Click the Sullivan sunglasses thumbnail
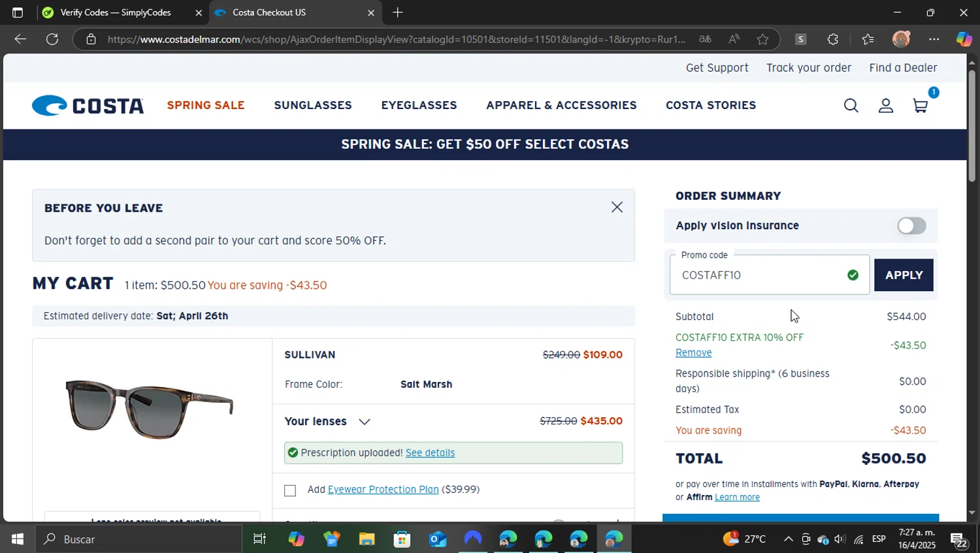This screenshot has width=980, height=553. (150, 409)
